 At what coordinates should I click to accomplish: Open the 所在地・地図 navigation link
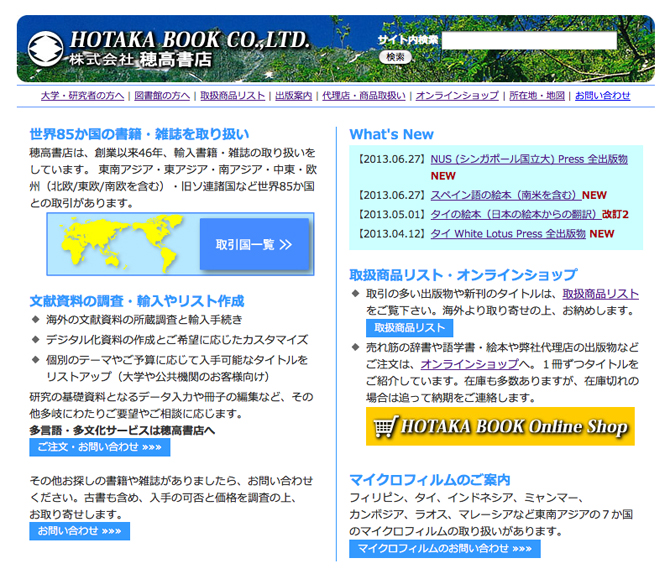537,96
